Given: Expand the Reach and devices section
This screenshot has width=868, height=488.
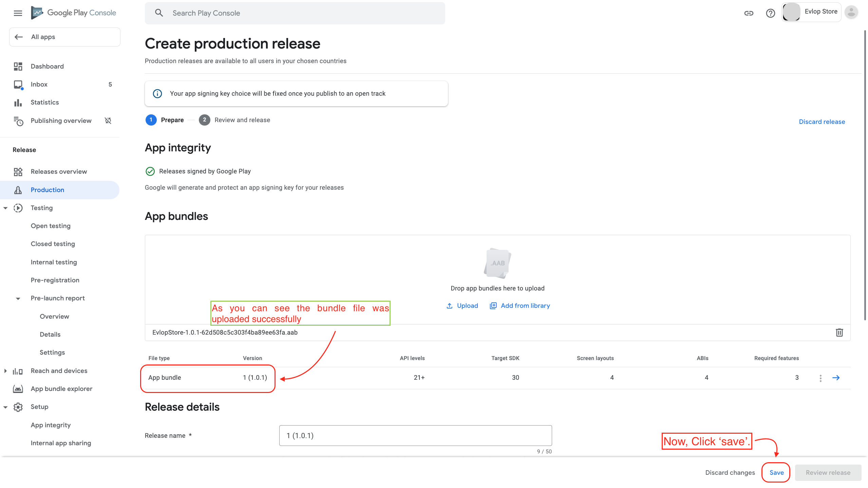Looking at the screenshot, I should 5,371.
